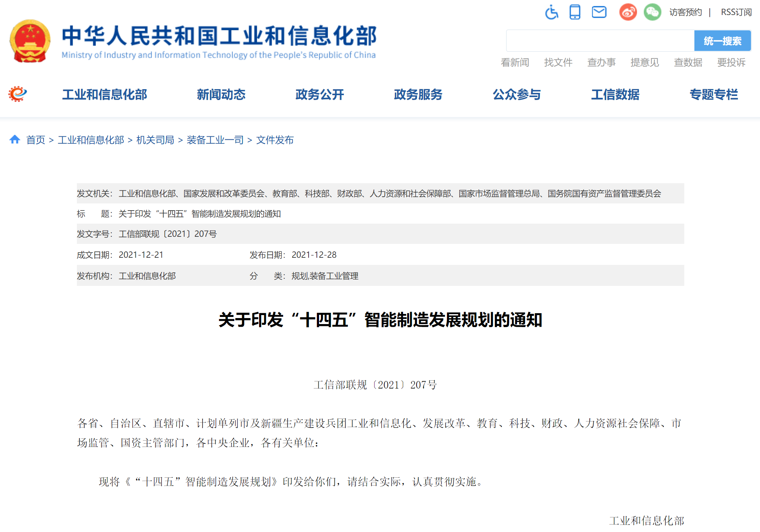The height and width of the screenshot is (532, 760).
Task: Open the 政务公开 nav menu
Action: pyautogui.click(x=320, y=94)
